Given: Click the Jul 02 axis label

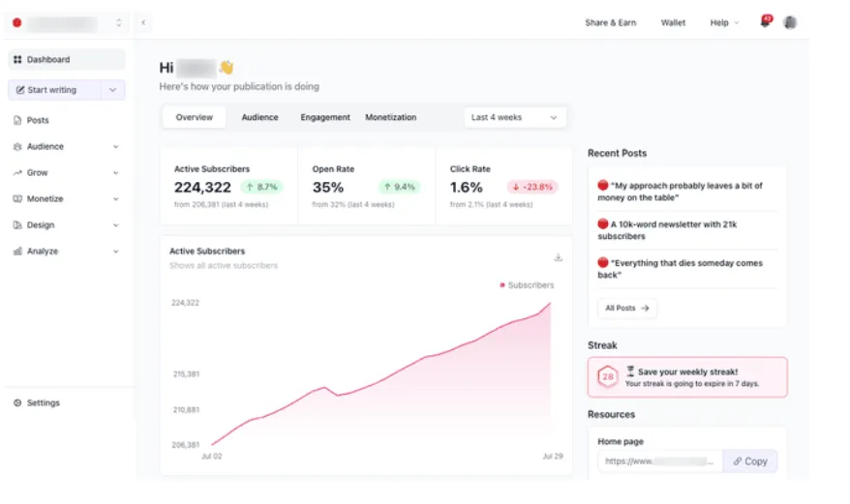Looking at the screenshot, I should point(211,457).
